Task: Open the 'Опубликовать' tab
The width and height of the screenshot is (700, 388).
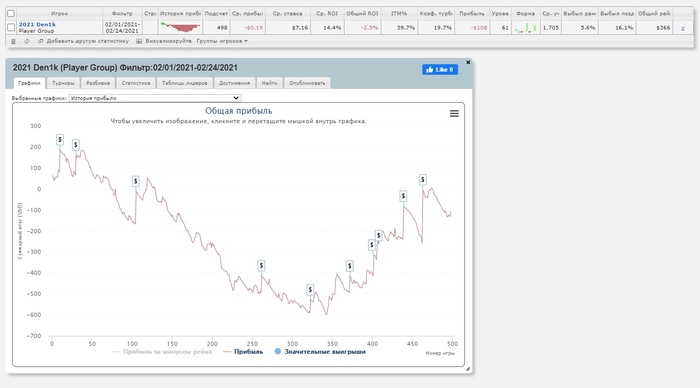Action: 307,83
